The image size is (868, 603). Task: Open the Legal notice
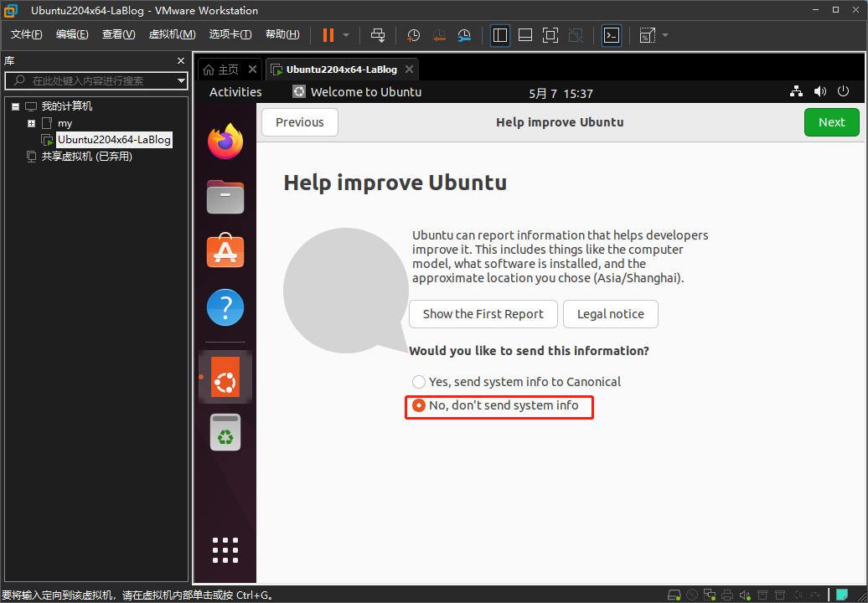click(611, 314)
